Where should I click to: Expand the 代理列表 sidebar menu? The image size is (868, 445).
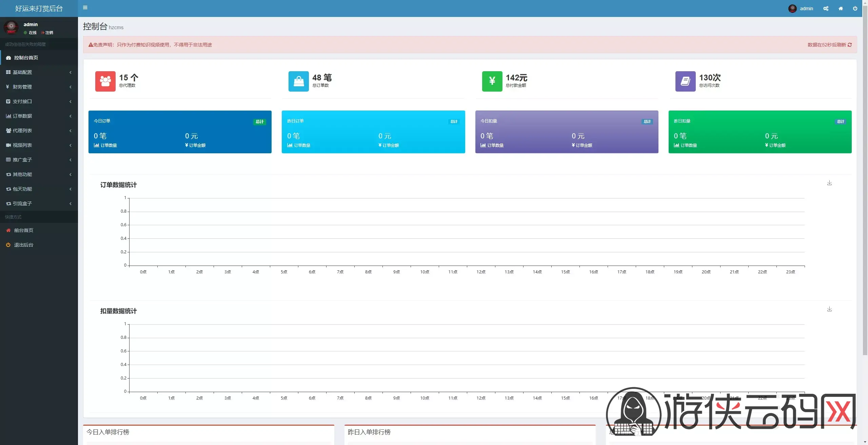coord(39,131)
